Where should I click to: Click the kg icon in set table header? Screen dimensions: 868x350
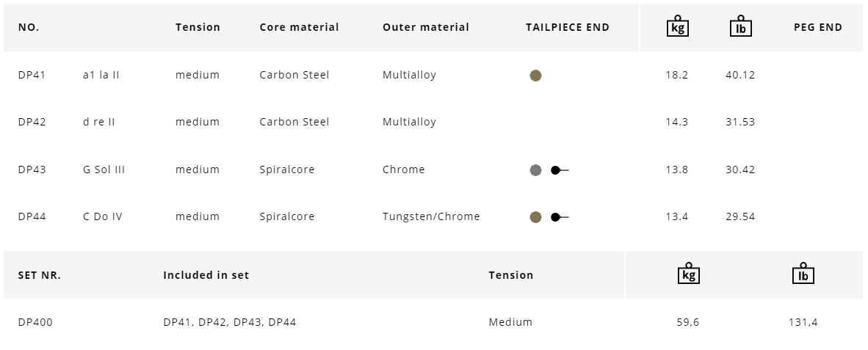pyautogui.click(x=688, y=274)
